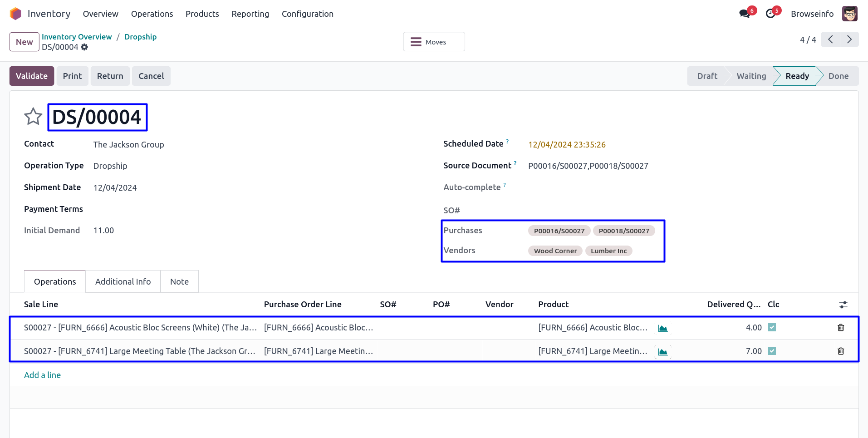Open the activities clock icon
The width and height of the screenshot is (868, 438).
click(770, 14)
